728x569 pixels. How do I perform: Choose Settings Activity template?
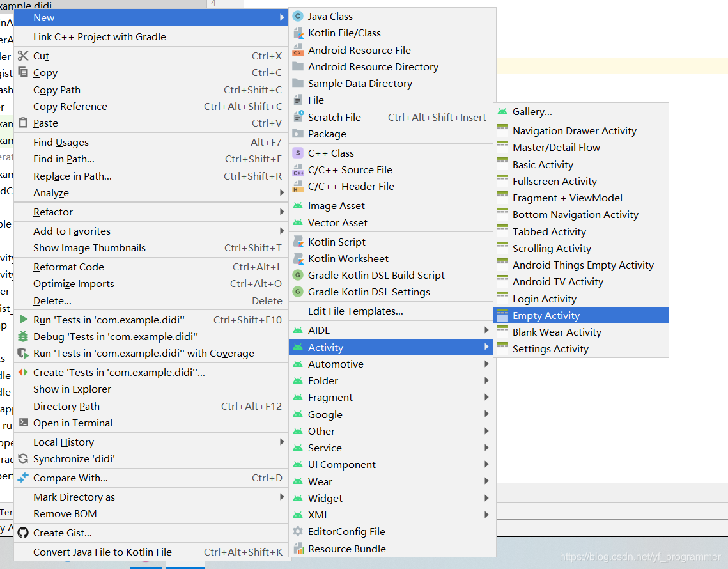click(x=581, y=349)
